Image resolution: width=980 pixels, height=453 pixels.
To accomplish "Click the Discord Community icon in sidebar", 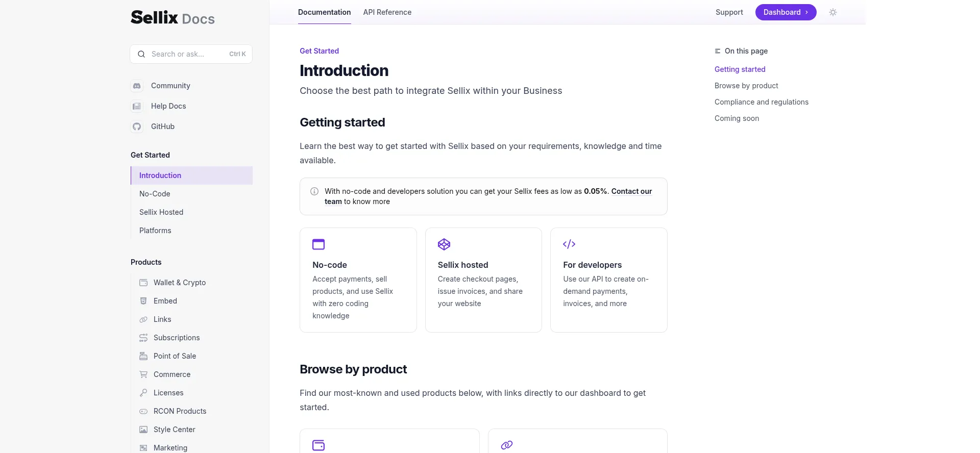I will coord(137,86).
